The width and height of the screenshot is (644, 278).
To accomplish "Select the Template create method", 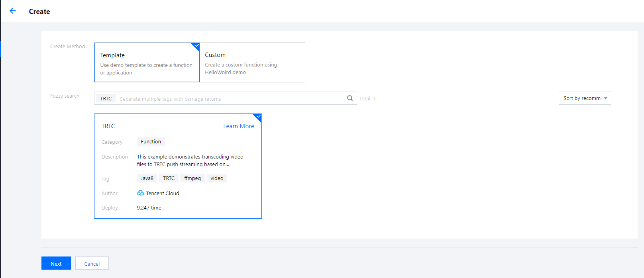I will pos(147,63).
